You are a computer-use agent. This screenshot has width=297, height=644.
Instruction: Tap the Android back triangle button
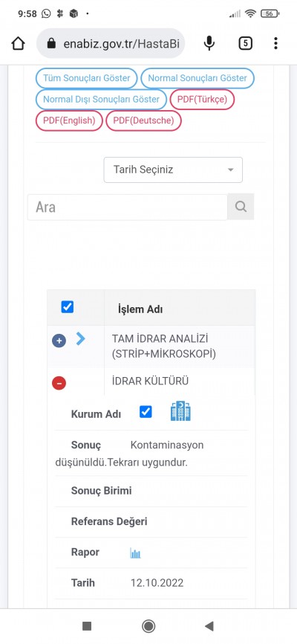pos(209,626)
